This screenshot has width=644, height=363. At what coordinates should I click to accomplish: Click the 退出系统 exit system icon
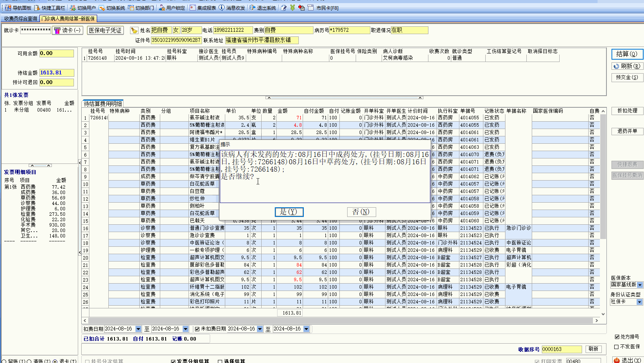tap(252, 8)
